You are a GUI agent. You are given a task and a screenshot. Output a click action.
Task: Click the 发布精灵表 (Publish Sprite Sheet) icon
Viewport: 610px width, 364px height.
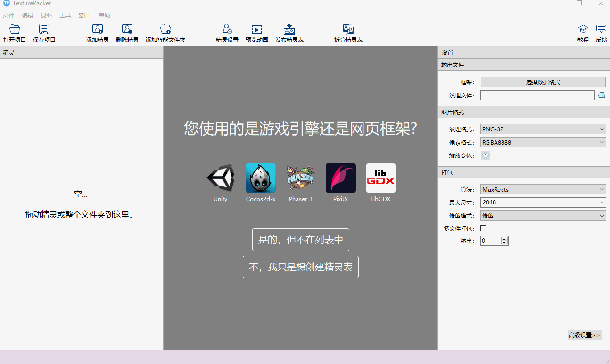pos(289,29)
